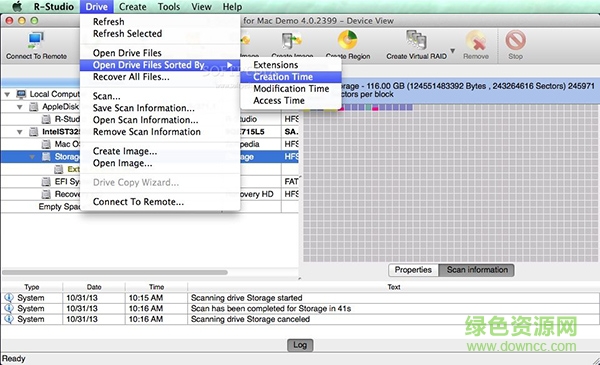600x365 pixels.
Task: Click the Connect To Remote toolbar icon
Action: coord(36,41)
